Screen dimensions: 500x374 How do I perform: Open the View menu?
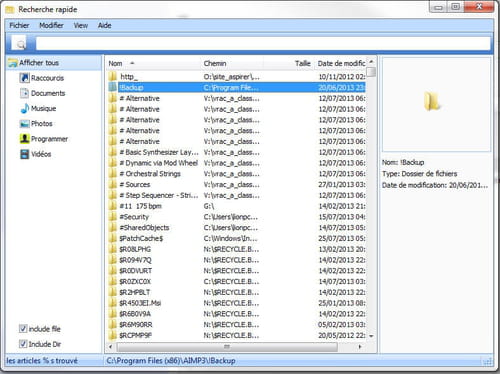(81, 25)
